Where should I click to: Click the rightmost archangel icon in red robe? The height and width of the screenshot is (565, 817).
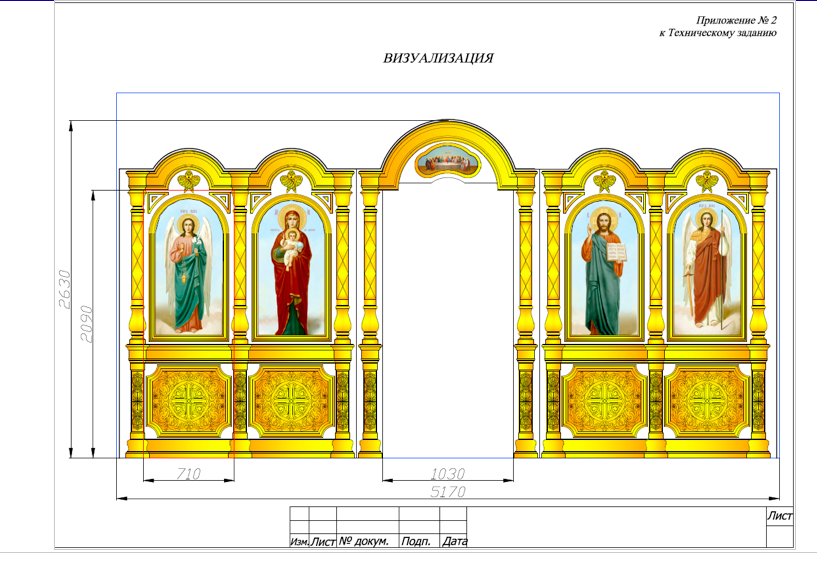pos(707,270)
